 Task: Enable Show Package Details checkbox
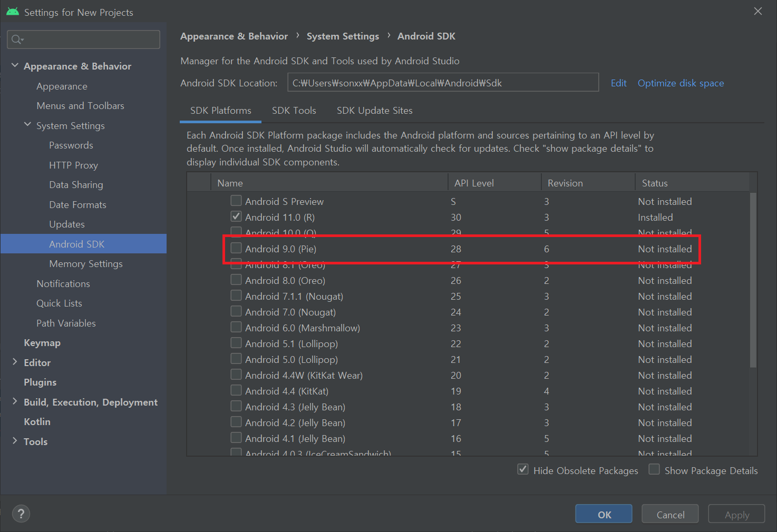click(x=654, y=469)
